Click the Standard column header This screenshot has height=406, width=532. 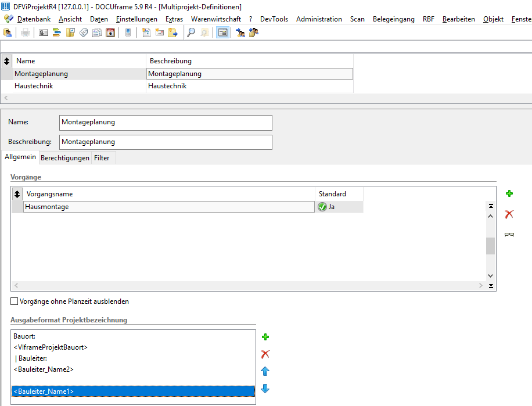[x=339, y=194]
